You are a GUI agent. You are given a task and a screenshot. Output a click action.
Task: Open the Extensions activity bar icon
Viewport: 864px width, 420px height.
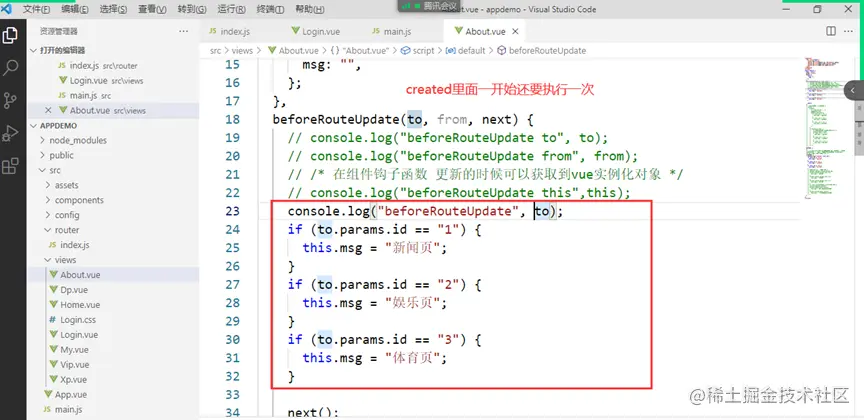[x=10, y=165]
